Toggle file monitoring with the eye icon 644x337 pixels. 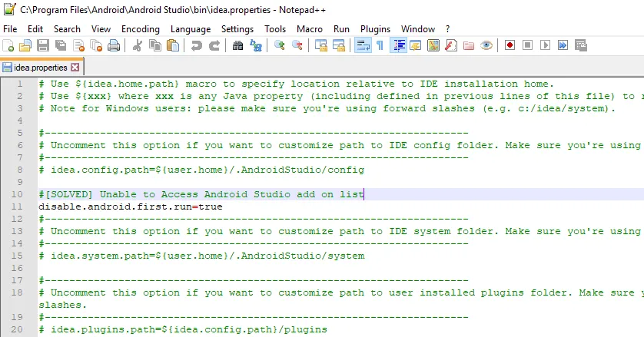pos(486,45)
